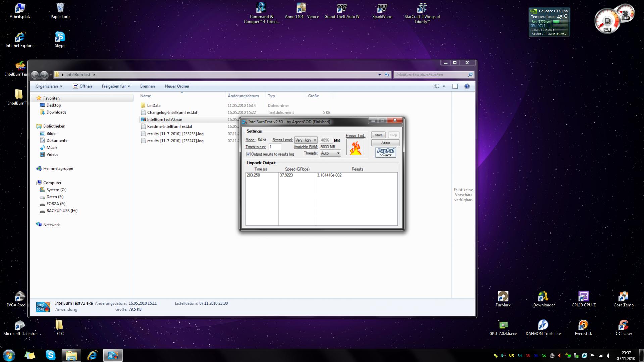Screen dimensions: 644x362
Task: Sort files by the Name column
Action: (182, 96)
